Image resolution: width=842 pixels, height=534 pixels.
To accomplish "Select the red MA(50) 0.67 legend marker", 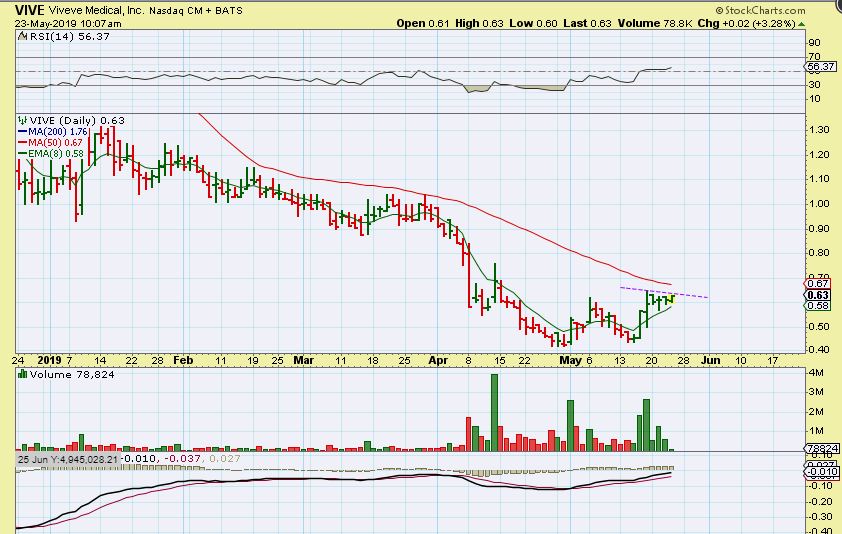I will (23, 143).
